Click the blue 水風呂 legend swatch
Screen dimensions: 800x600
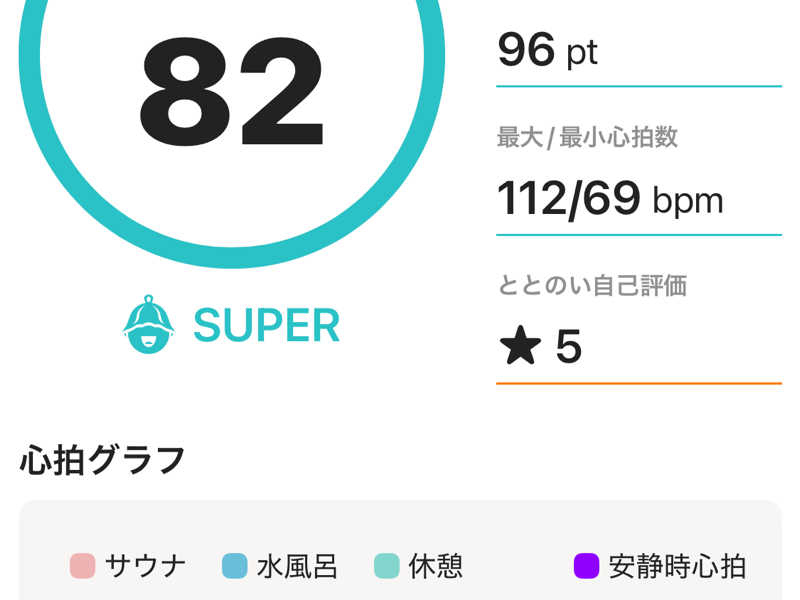(234, 566)
